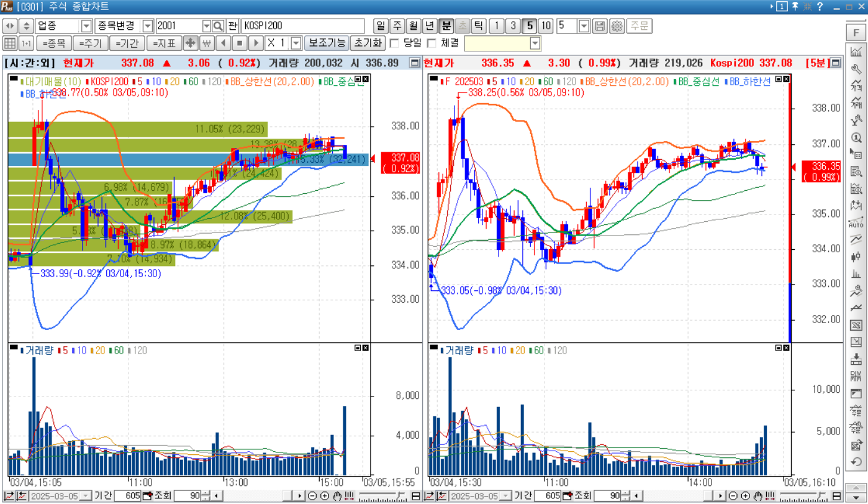Click the grid layout icon in toolbar
The height and width of the screenshot is (504, 868).
tap(10, 44)
